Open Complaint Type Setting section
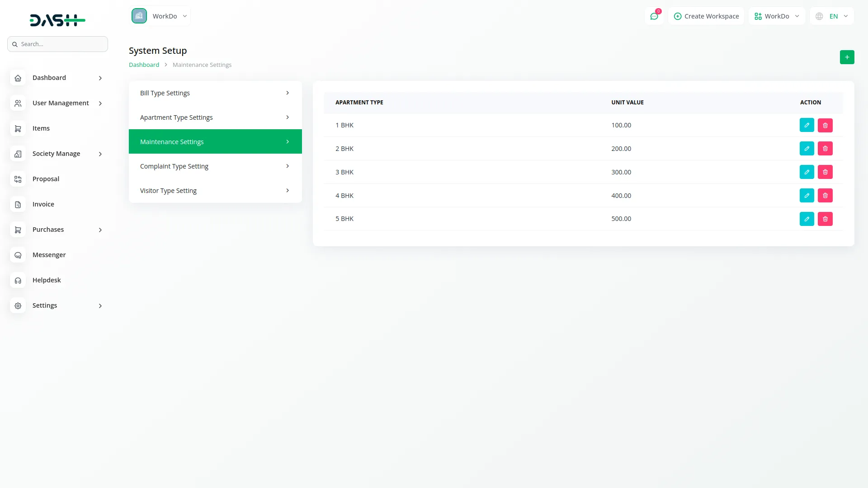The height and width of the screenshot is (488, 868). [x=215, y=166]
